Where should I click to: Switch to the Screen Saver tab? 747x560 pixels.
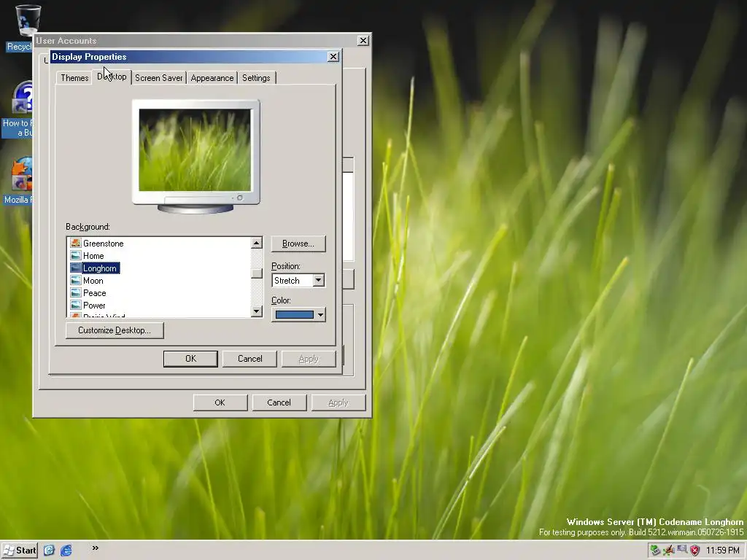tap(158, 77)
